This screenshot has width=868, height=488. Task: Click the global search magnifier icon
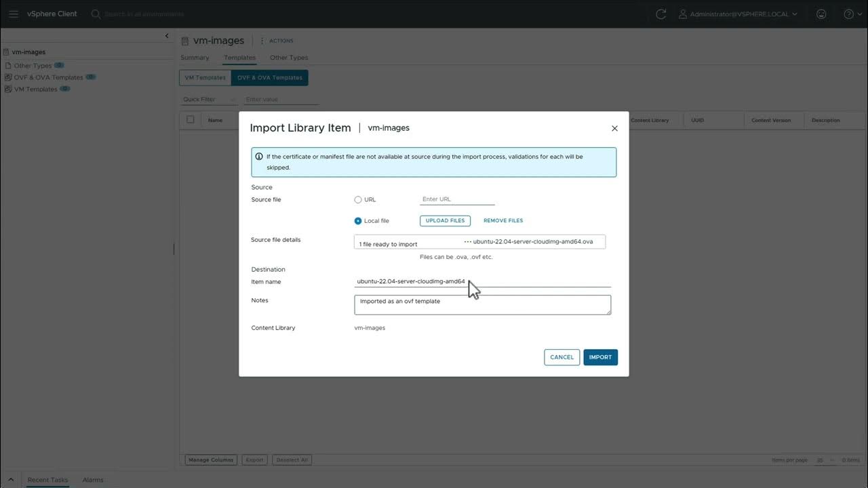(96, 14)
